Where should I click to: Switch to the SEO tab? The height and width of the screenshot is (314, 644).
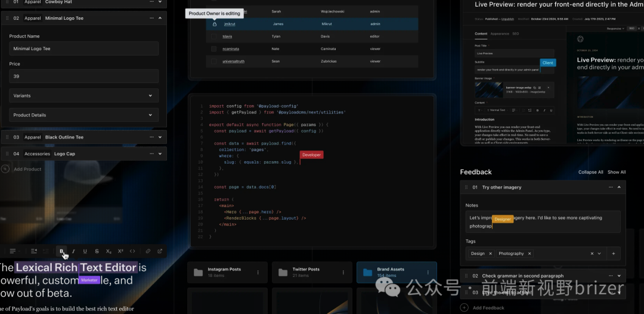(x=515, y=33)
